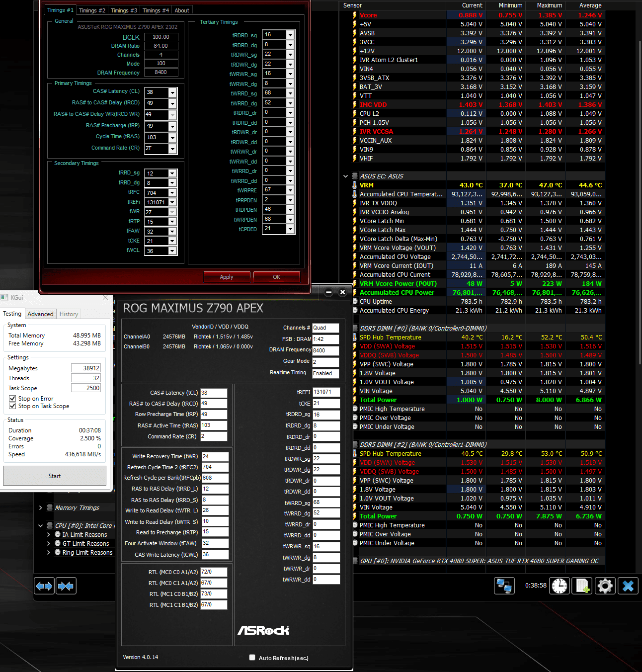
Task: Click the KGui application icon in its title bar
Action: coord(4,297)
